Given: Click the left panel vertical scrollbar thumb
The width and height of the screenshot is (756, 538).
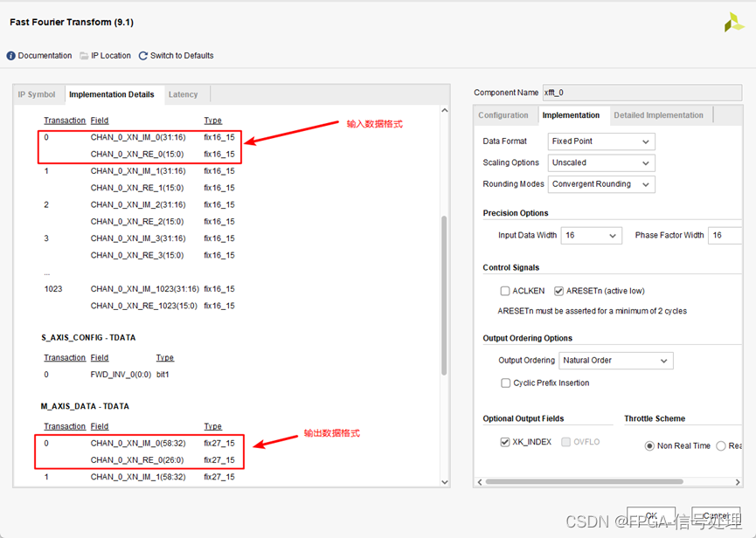Looking at the screenshot, I should (444, 295).
